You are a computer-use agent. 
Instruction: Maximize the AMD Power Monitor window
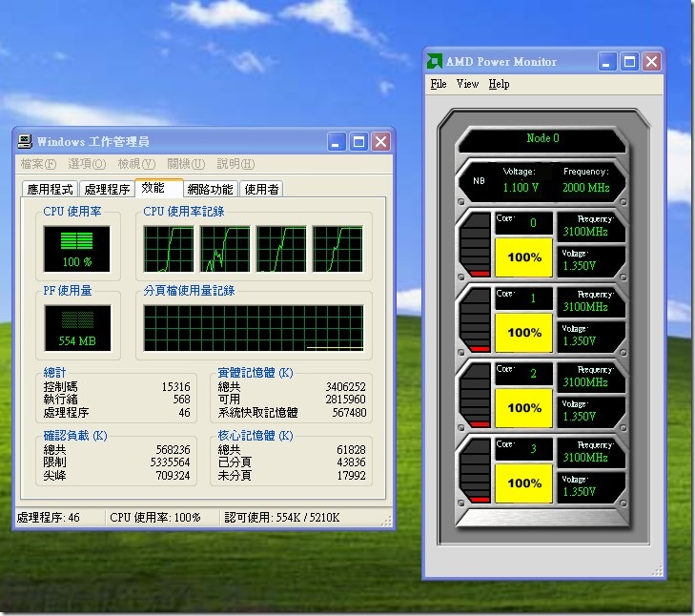(x=629, y=62)
